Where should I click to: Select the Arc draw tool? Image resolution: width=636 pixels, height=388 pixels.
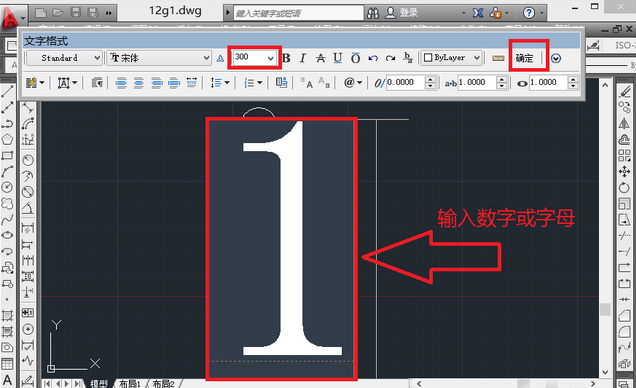[7, 171]
